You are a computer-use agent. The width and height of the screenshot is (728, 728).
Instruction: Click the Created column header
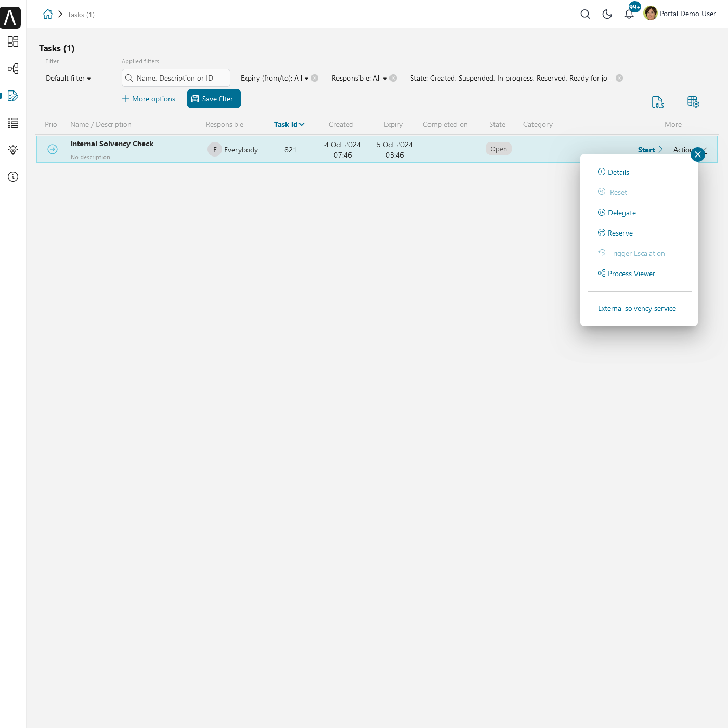tap(341, 124)
